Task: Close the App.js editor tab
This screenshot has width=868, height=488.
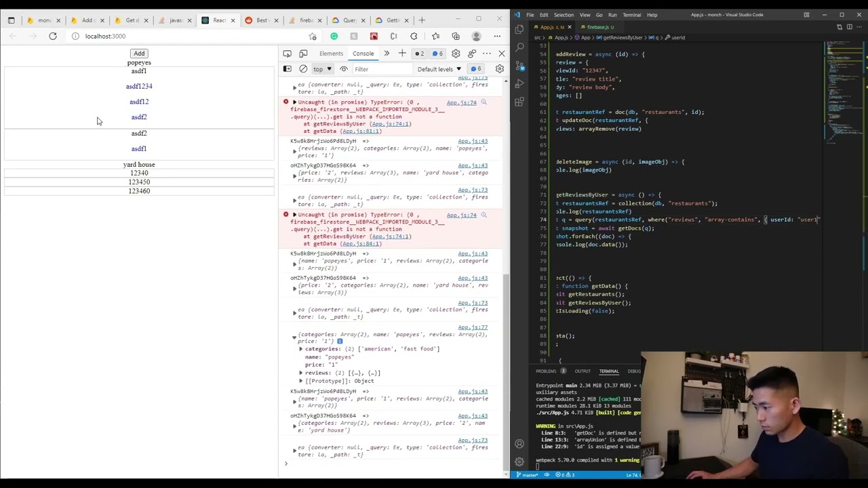Action: point(570,27)
